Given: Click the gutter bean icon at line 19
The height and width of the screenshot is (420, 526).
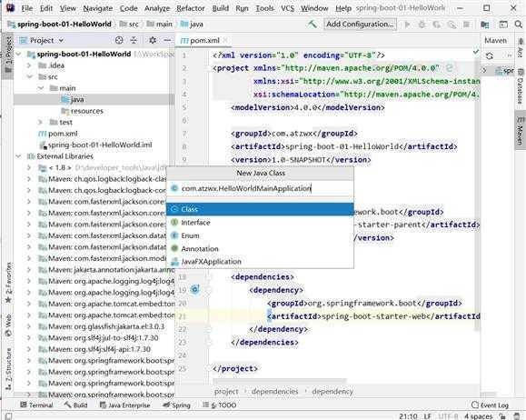Looking at the screenshot, I should 195,289.
